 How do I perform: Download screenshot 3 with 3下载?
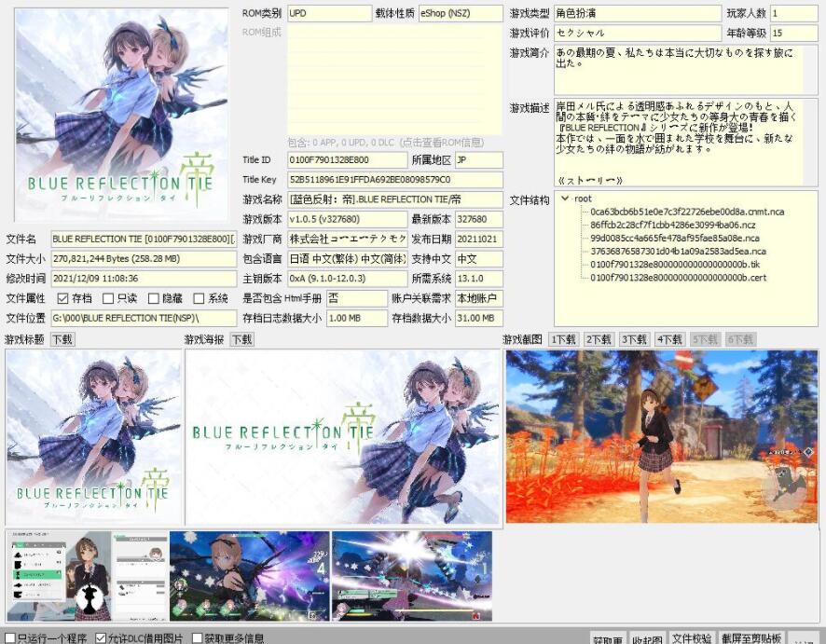point(634,339)
